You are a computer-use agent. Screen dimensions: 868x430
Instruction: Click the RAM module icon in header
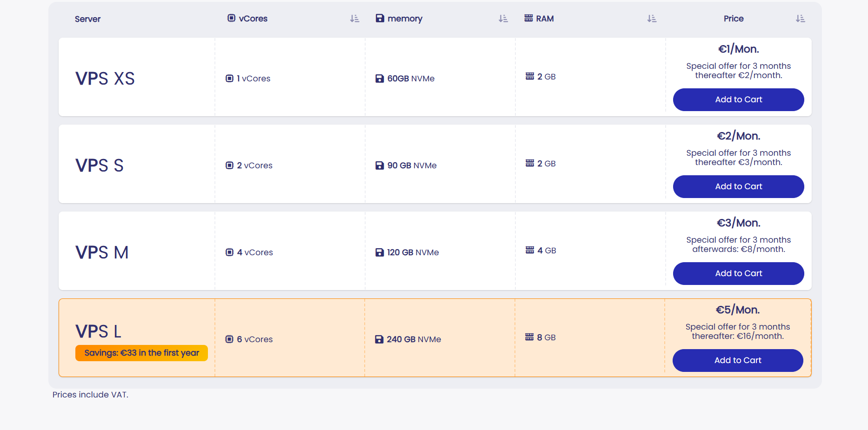point(528,18)
